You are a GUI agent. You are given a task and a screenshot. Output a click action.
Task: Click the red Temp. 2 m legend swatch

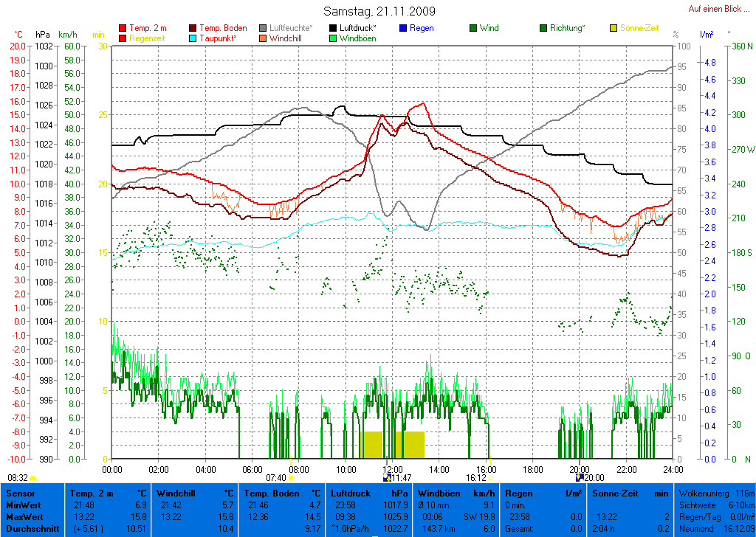123,28
